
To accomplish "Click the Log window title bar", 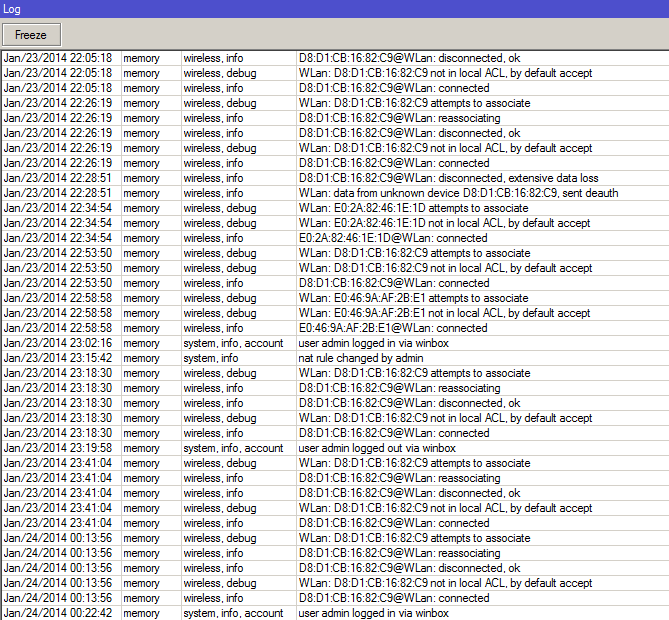I will click(334, 8).
